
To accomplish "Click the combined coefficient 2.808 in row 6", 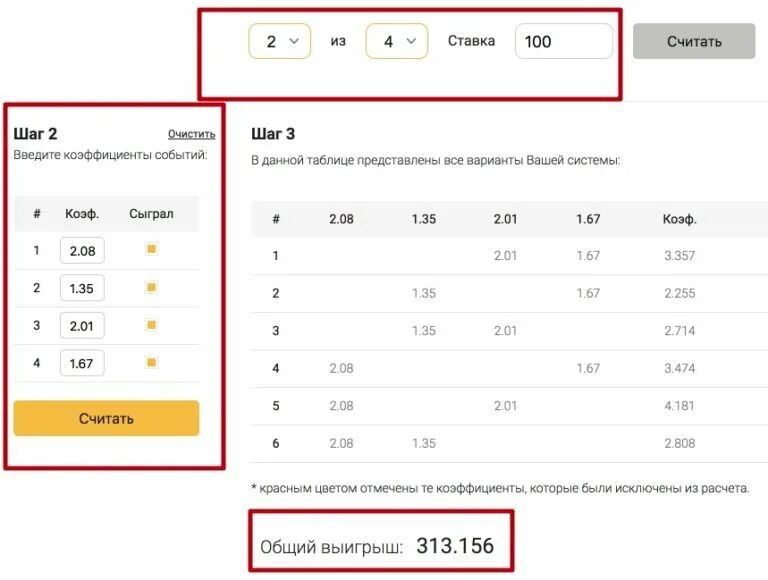I will [679, 443].
